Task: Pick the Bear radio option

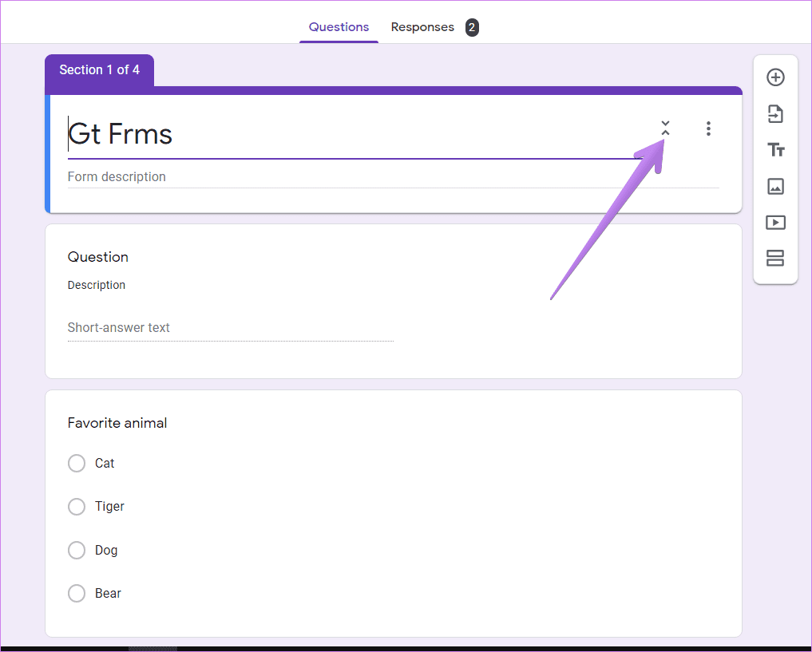Action: pos(77,593)
